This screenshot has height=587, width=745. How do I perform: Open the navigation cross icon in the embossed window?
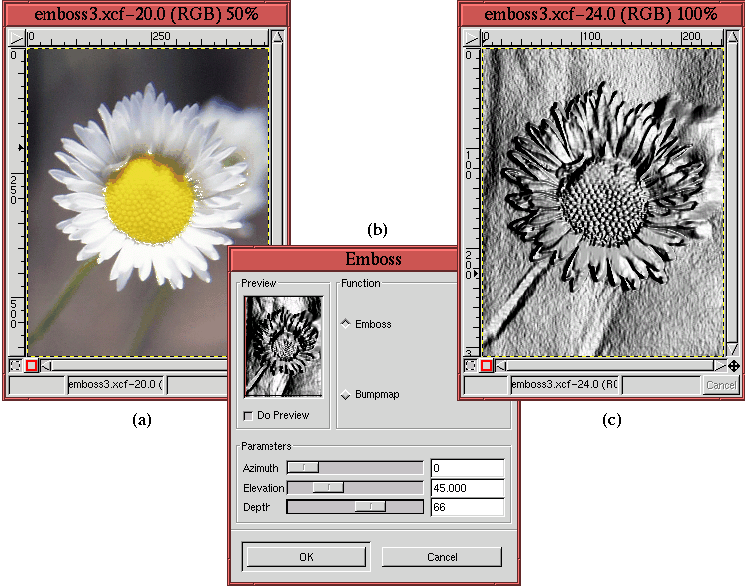[734, 366]
